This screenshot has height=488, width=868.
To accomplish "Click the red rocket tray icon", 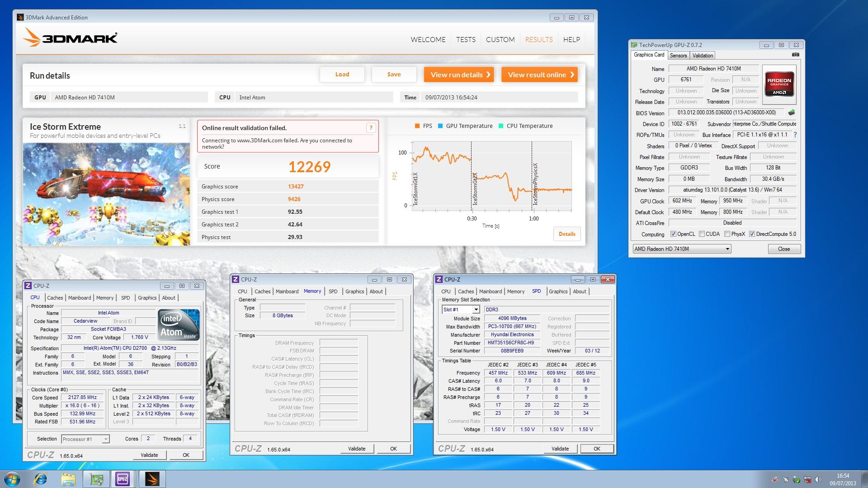I will pyautogui.click(x=775, y=479).
